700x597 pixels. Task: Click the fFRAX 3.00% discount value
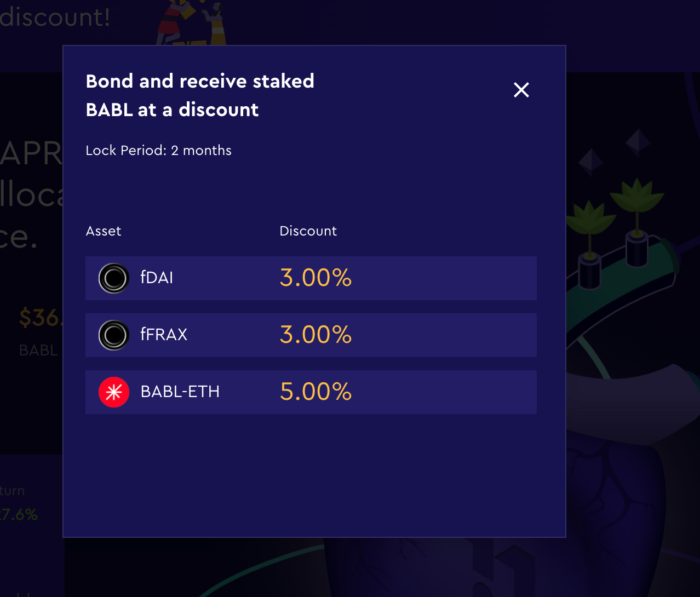[x=315, y=335]
